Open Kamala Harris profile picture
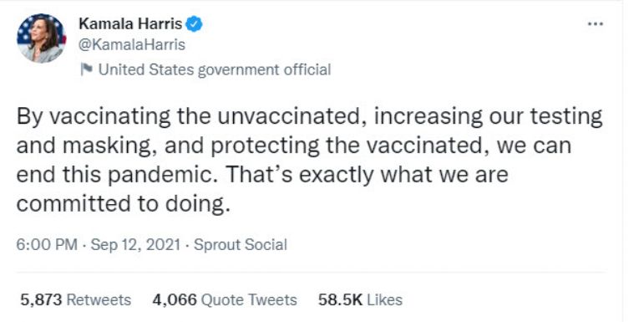 point(41,38)
